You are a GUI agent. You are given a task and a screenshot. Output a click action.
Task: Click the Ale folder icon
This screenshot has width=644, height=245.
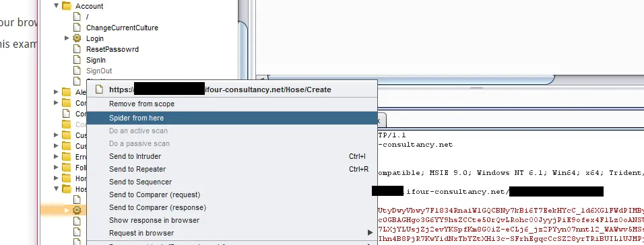click(x=67, y=92)
